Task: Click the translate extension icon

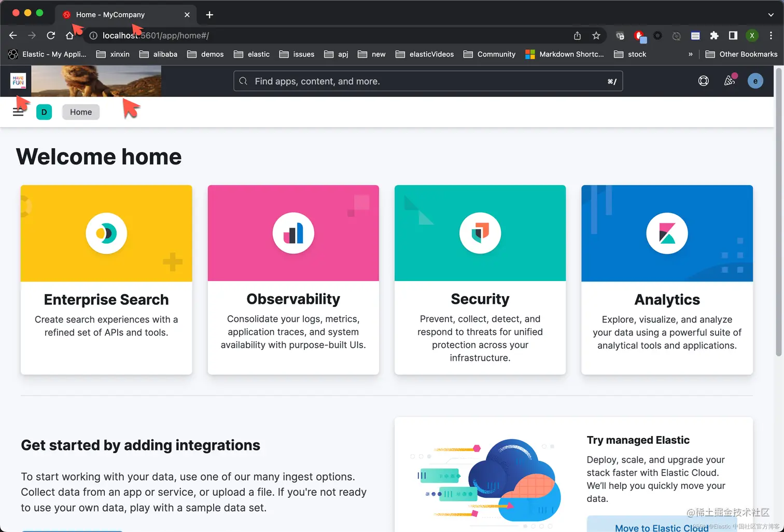Action: [620, 35]
